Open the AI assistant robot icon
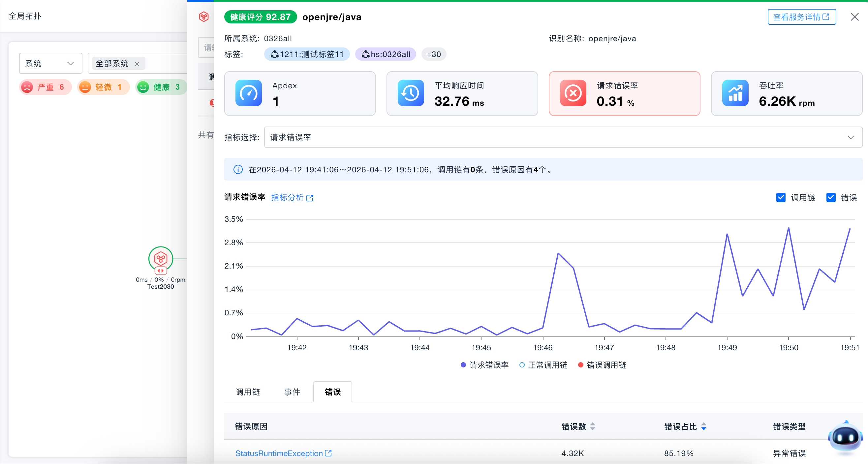Screen dimensions: 868x464 pyautogui.click(x=845, y=438)
